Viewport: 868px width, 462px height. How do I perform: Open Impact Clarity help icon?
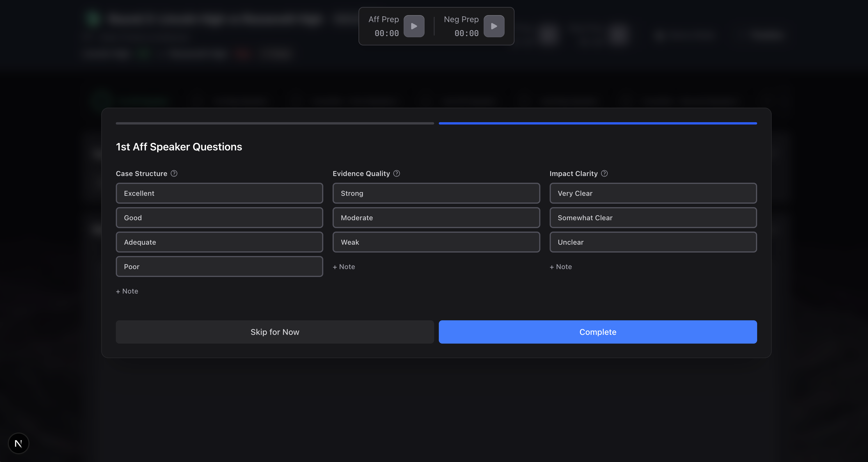[x=604, y=174]
